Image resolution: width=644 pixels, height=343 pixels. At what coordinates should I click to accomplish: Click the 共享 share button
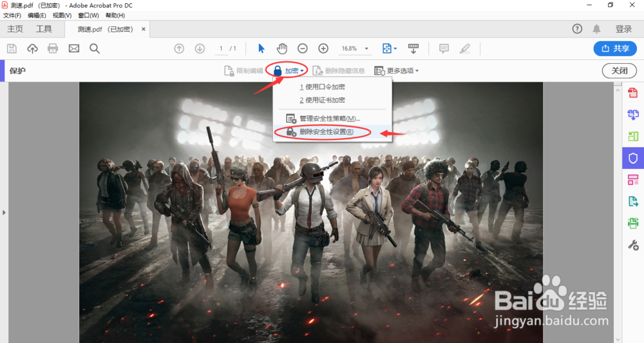(x=615, y=48)
